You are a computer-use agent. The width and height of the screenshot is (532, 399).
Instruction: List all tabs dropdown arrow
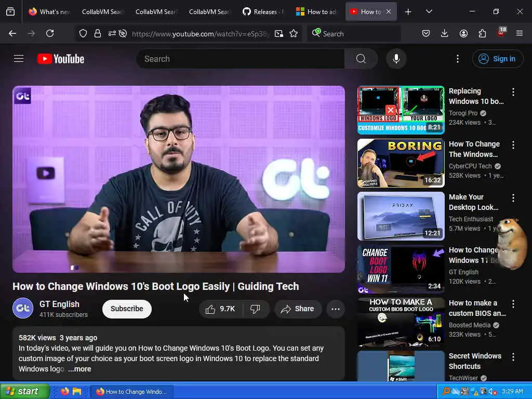pos(429,11)
